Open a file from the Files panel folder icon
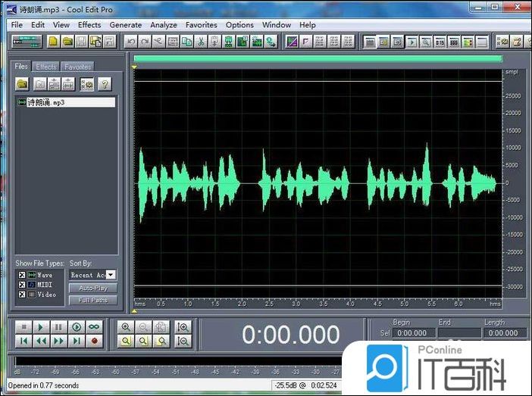The image size is (532, 396). point(22,84)
